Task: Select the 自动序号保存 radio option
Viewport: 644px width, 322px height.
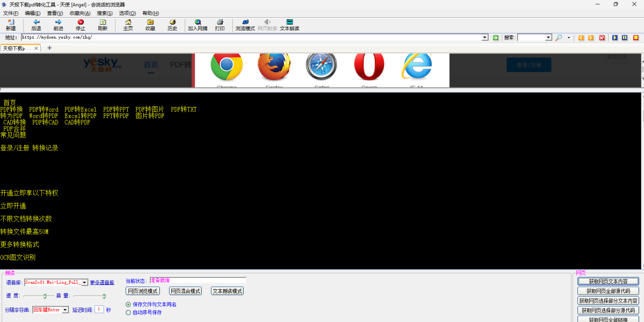Action: click(128, 312)
